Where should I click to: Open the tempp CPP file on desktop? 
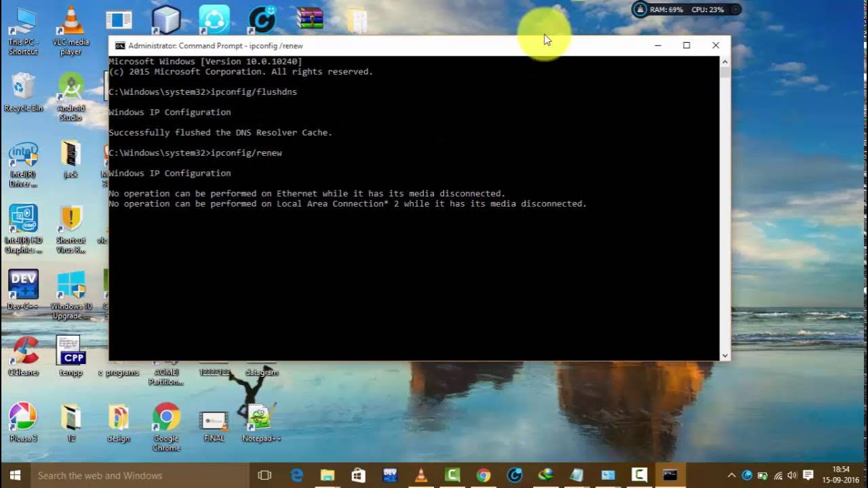point(71,356)
